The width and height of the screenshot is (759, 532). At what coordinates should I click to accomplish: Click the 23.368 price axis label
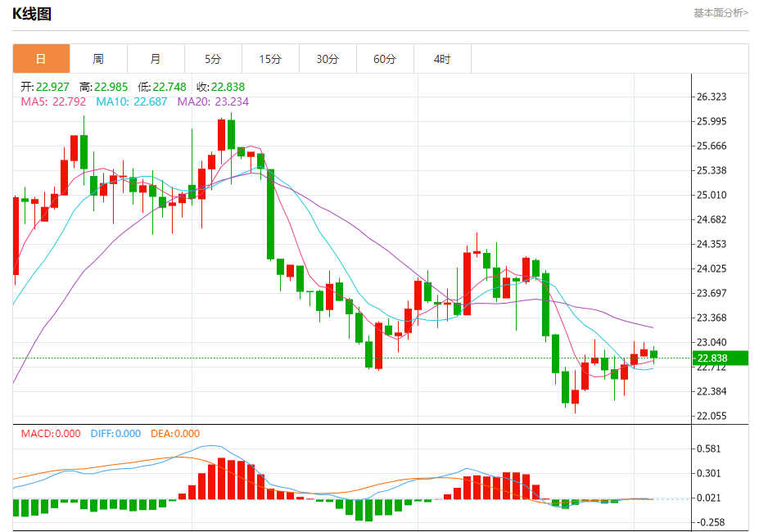point(712,318)
